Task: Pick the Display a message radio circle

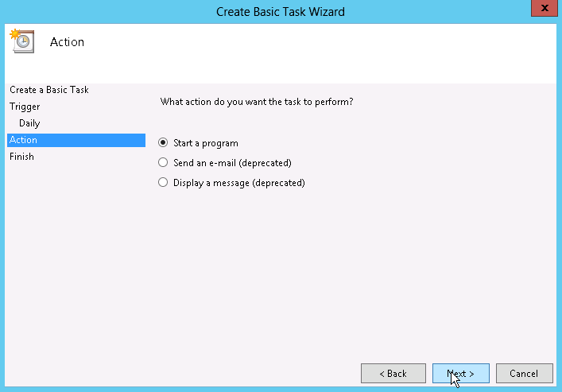Action: [163, 183]
